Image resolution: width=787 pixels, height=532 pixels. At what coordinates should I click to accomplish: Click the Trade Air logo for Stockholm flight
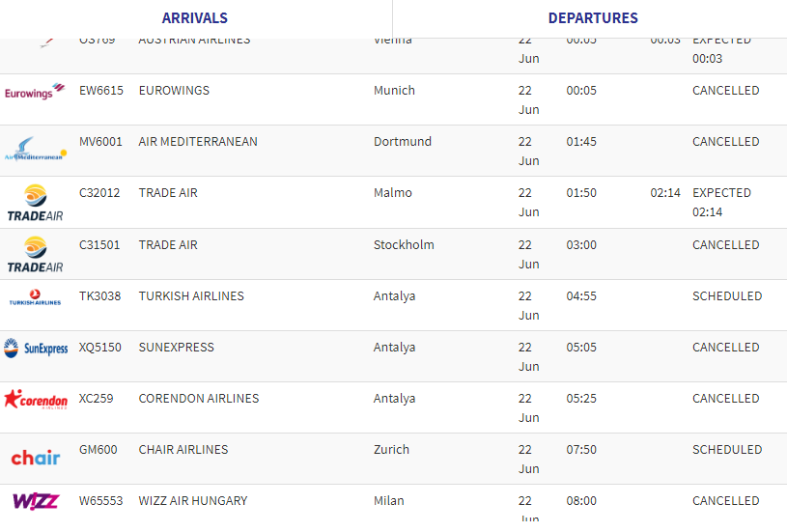click(x=35, y=255)
